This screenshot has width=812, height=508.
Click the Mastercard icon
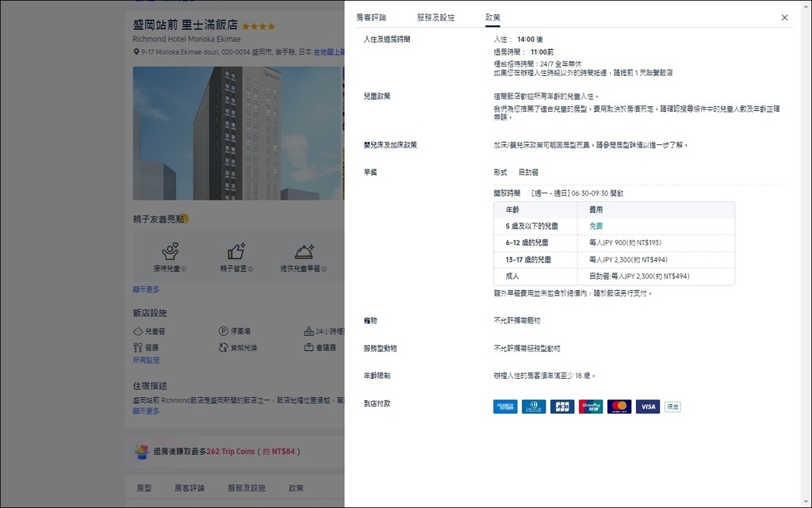point(619,407)
